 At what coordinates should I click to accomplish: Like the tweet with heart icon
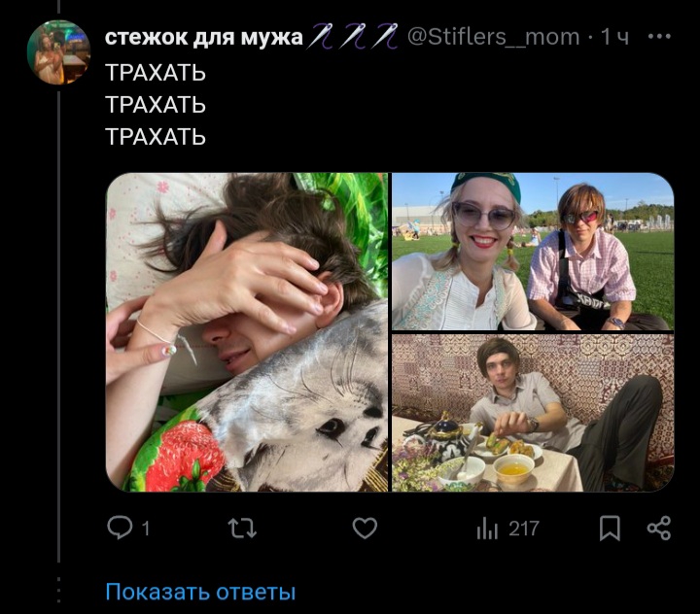click(365, 529)
